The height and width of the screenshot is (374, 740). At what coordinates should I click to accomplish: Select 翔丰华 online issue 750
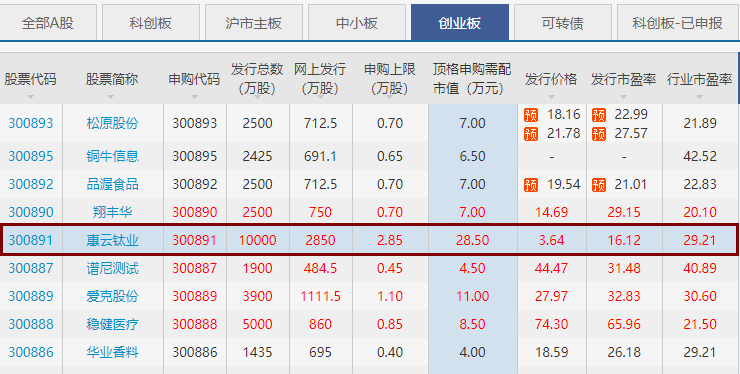click(320, 212)
